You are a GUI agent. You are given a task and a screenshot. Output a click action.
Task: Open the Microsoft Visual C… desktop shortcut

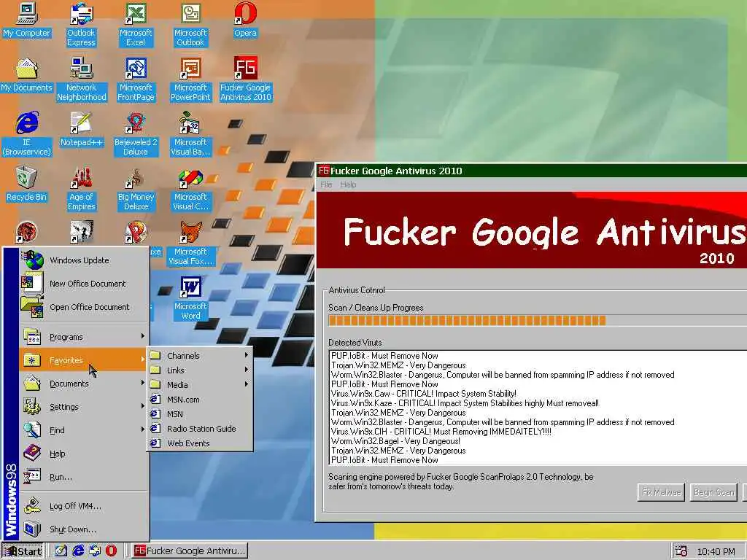[x=190, y=189]
